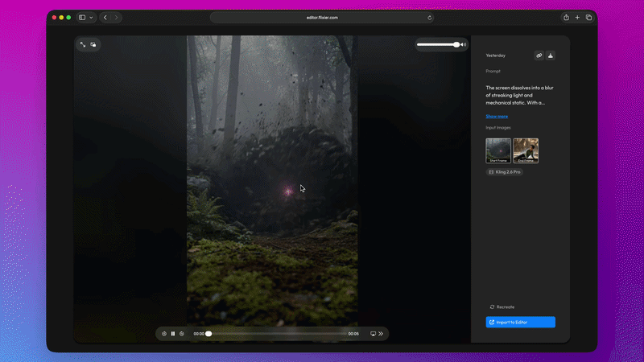Reload page in address bar
The height and width of the screenshot is (362, 644).
point(429,17)
